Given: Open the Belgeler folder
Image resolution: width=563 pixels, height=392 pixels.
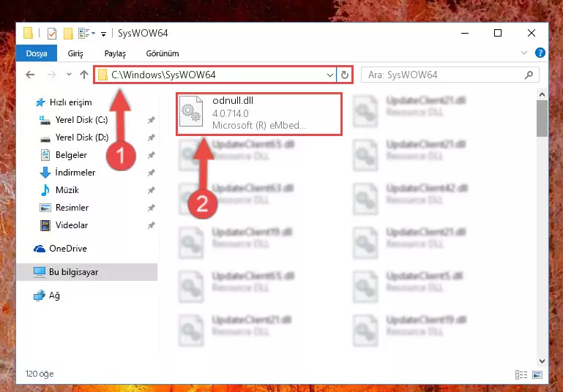Looking at the screenshot, I should [63, 155].
